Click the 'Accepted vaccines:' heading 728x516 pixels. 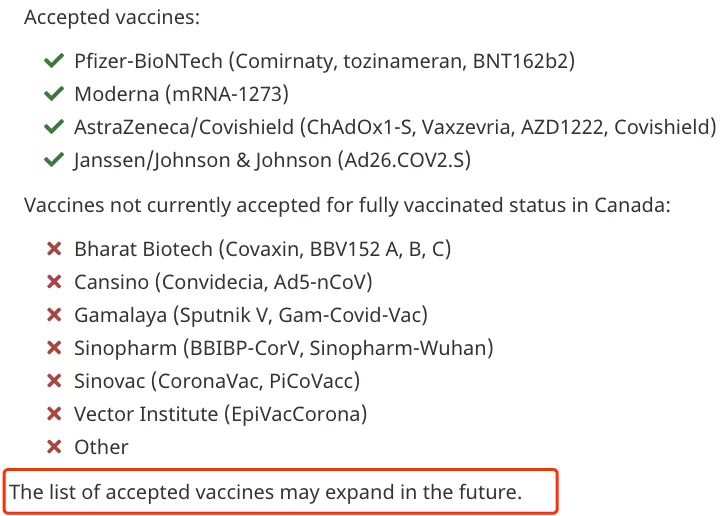tap(112, 18)
